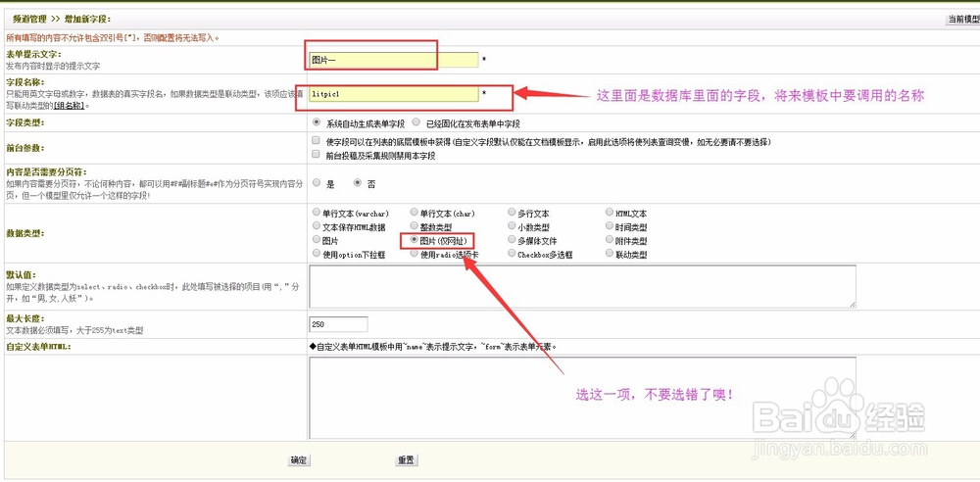This screenshot has width=980, height=482.
Task: Click the 自定义表单HTML textarea
Action: pyautogui.click(x=582, y=398)
